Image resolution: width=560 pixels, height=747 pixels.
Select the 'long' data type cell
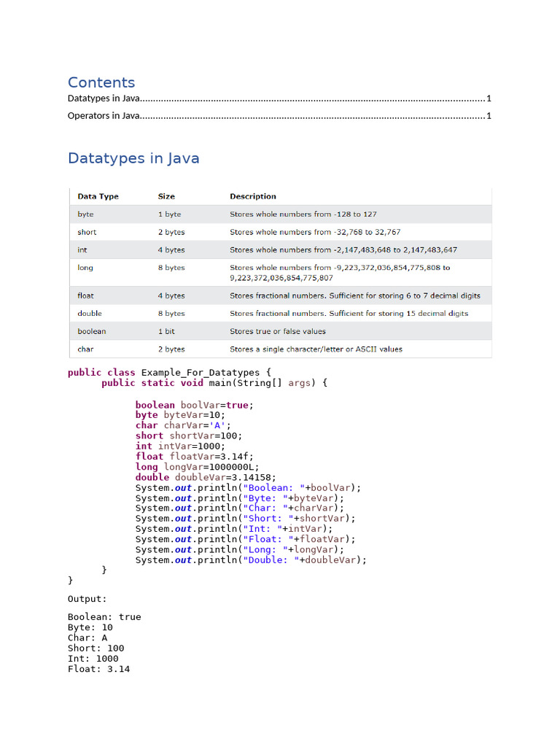click(x=85, y=268)
